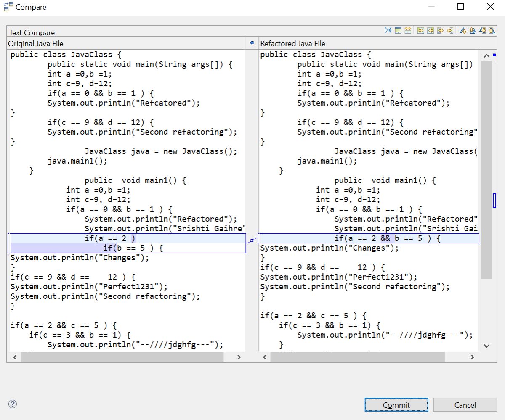Click the center connector box of highlighted change
The width and height of the screenshot is (505, 420).
pos(252,240)
